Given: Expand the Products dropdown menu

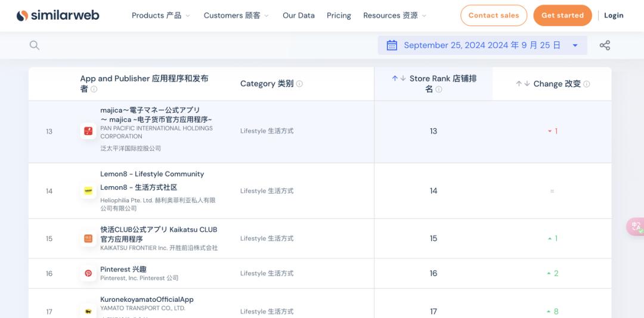Looking at the screenshot, I should point(161,16).
